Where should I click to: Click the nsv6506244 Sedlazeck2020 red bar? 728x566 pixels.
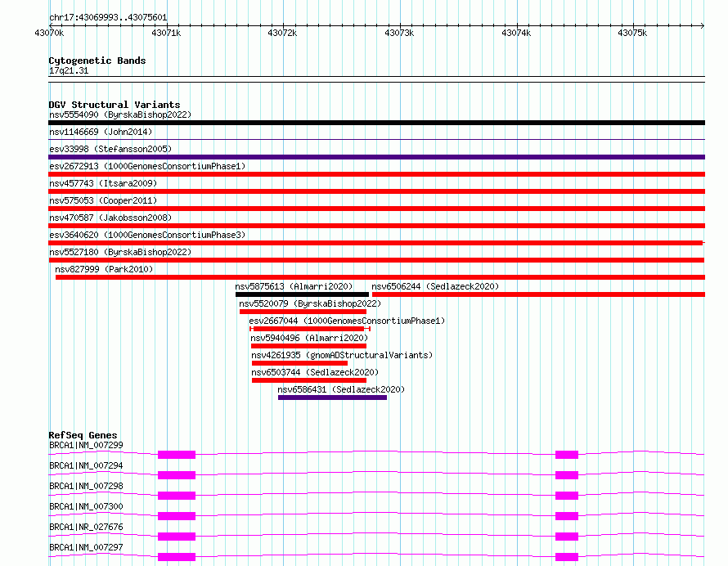click(x=538, y=294)
